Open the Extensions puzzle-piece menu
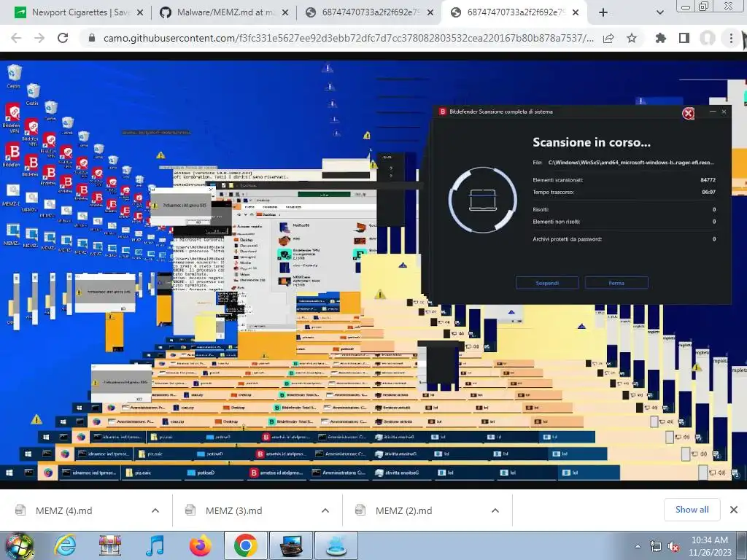This screenshot has height=560, width=747. [661, 38]
